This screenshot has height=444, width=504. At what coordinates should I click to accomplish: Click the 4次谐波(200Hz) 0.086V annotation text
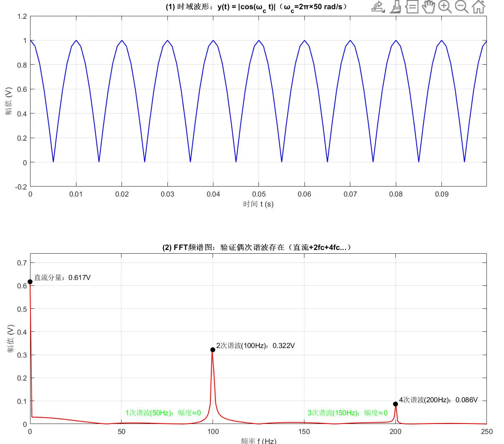(x=438, y=400)
